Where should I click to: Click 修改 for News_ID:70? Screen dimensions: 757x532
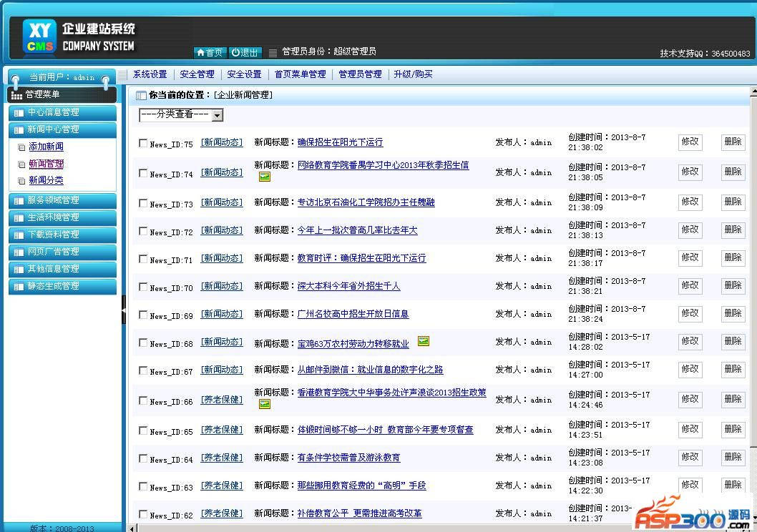point(690,285)
